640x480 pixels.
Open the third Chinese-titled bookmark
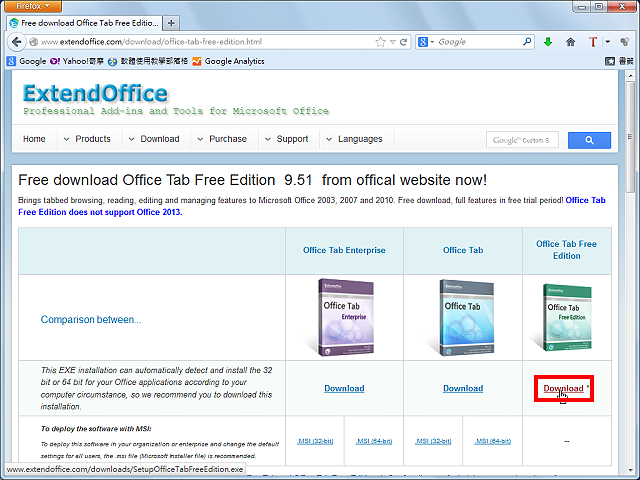[148, 61]
